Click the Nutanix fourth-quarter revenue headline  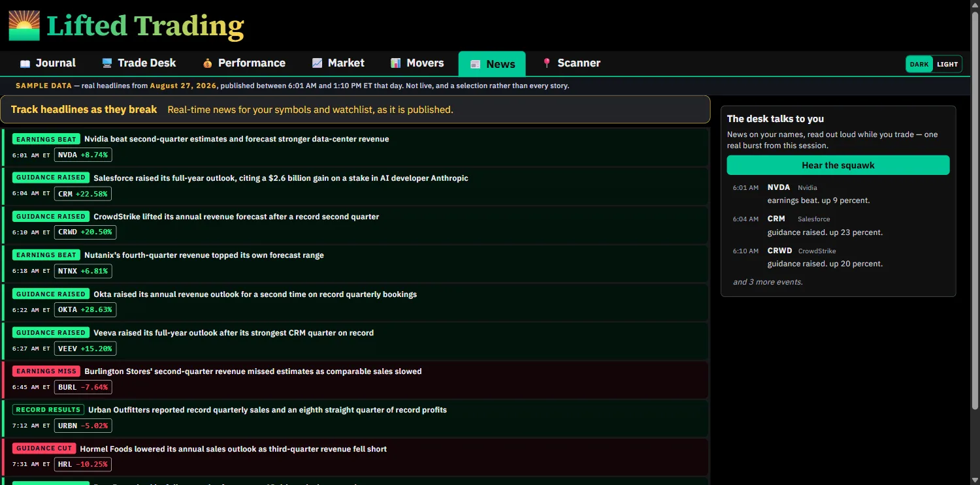point(204,255)
